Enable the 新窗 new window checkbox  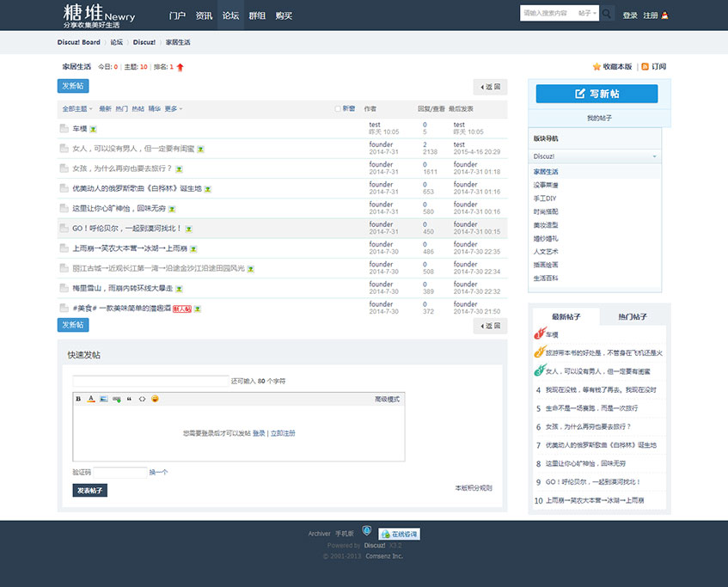coord(338,109)
